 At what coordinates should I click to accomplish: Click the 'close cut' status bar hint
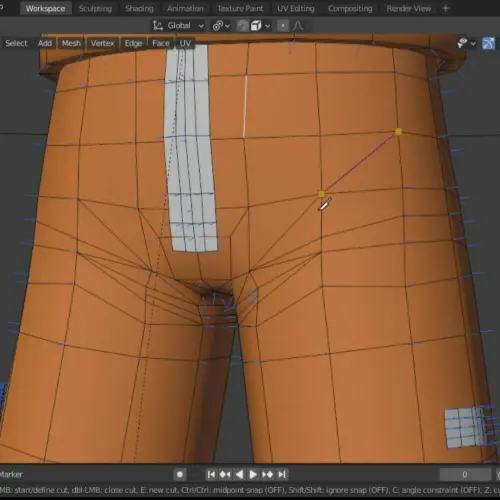[120, 490]
